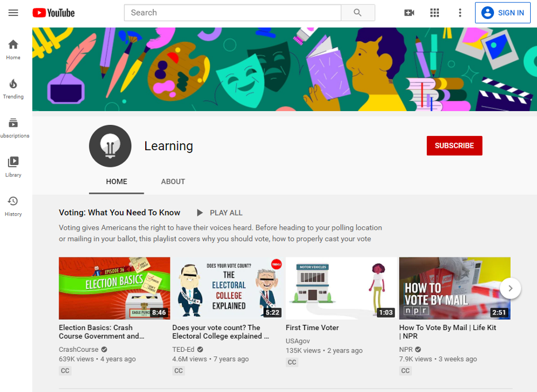Screen dimensions: 537x392
Task: Click the Play All triangle icon
Action: (200, 213)
